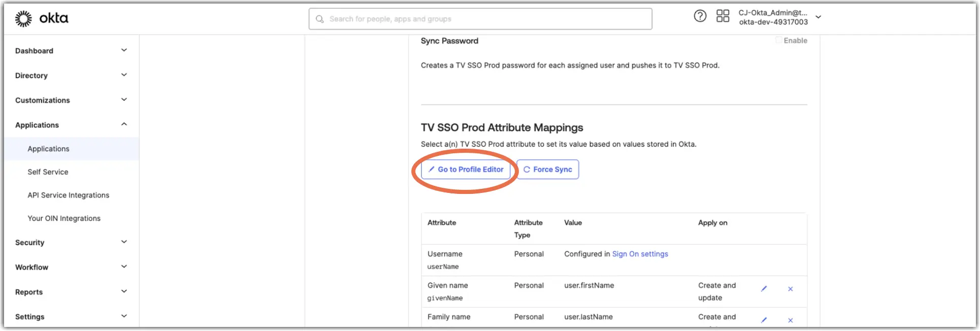Screen dimensions: 980x331
Task: Enable the Sync Password checkbox
Action: click(x=778, y=40)
